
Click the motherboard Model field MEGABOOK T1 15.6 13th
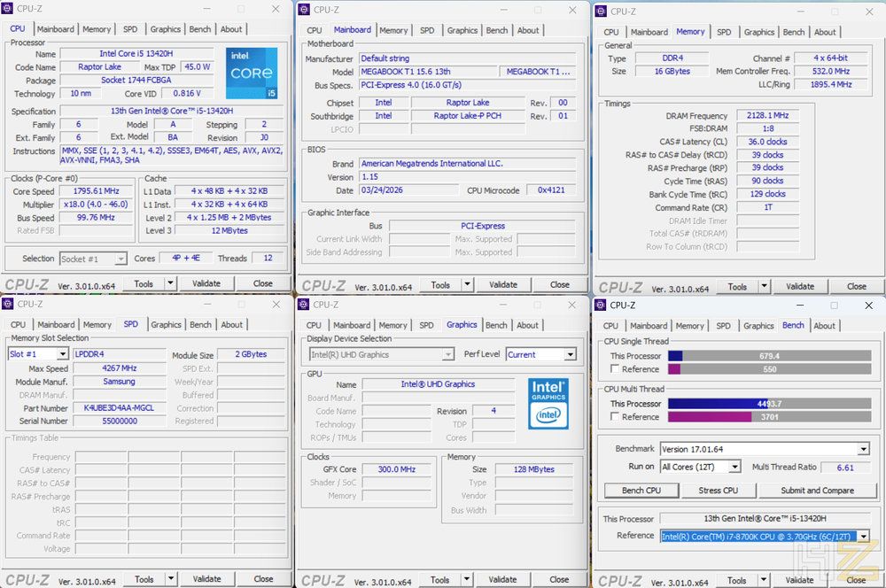(x=427, y=72)
